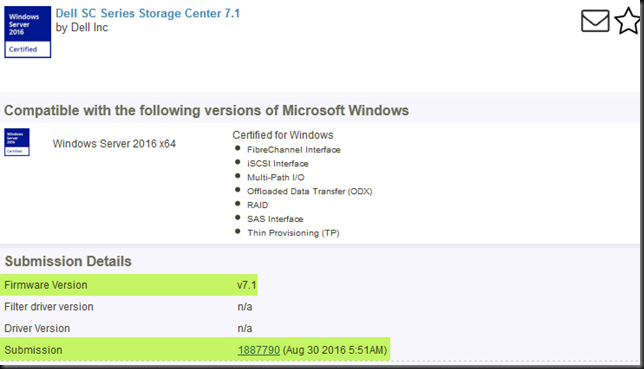Click the favorite star icon
644x369 pixels.
(628, 21)
